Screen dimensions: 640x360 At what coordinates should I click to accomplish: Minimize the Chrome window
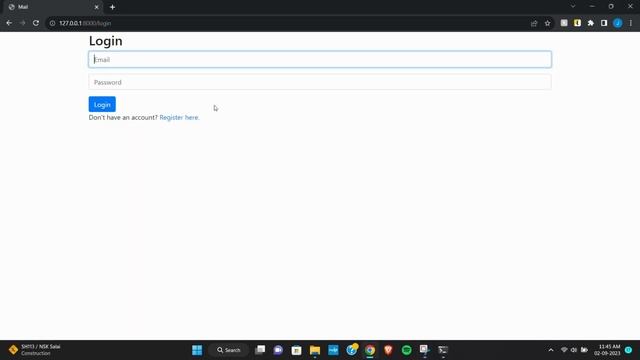[592, 7]
